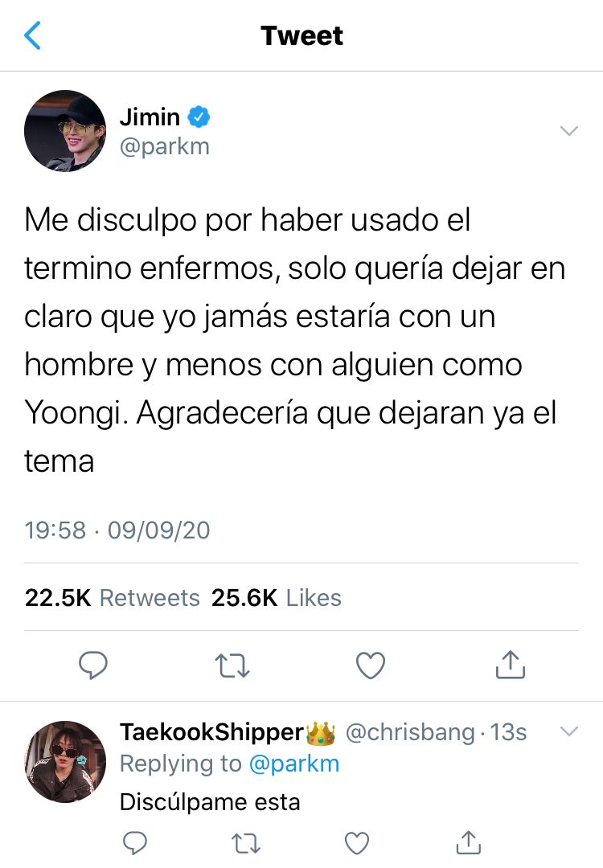View the 25.6K Likes list

click(x=277, y=598)
